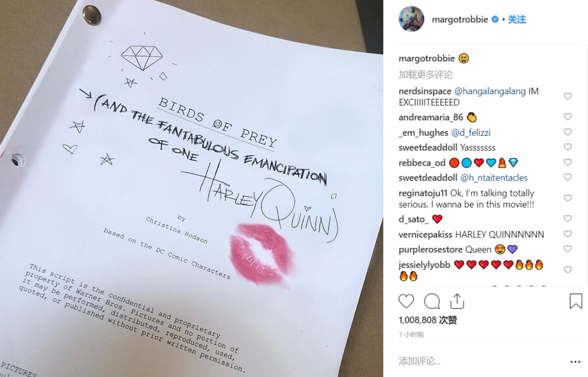Like the post with the heart icon
Viewport: 588px width, 377px height.
pos(406,301)
